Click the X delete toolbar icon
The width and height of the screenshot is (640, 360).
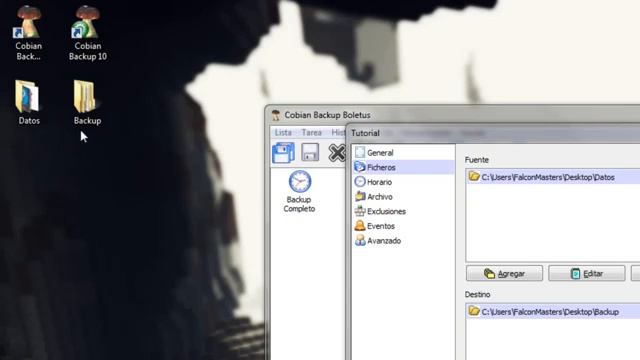point(337,153)
